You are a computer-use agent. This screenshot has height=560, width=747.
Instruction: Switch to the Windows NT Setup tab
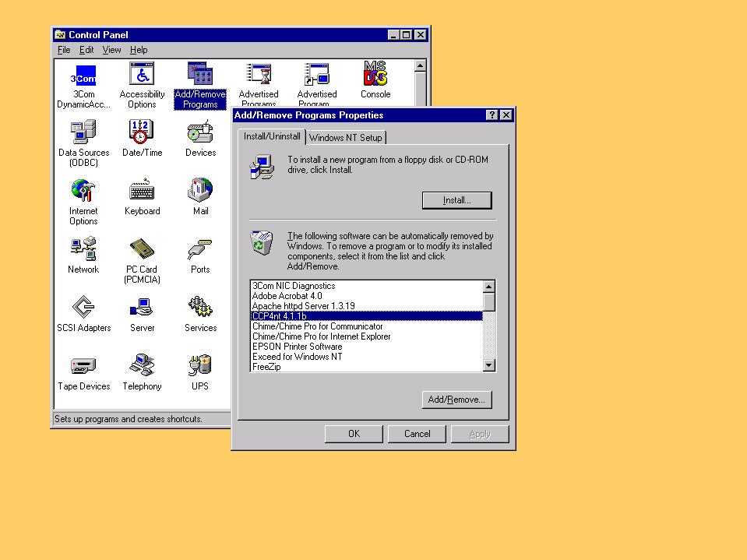pyautogui.click(x=345, y=138)
